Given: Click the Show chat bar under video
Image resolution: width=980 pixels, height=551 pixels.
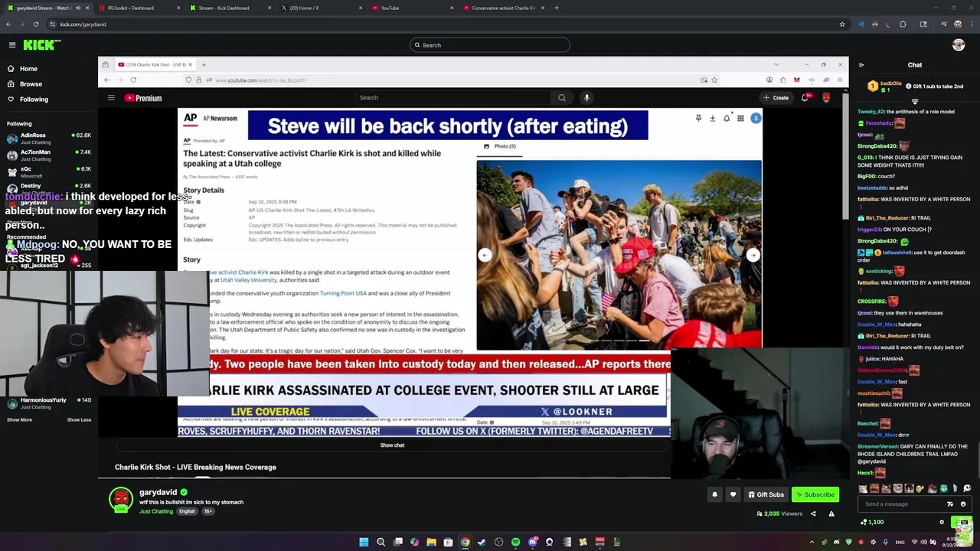Looking at the screenshot, I should pyautogui.click(x=392, y=445).
